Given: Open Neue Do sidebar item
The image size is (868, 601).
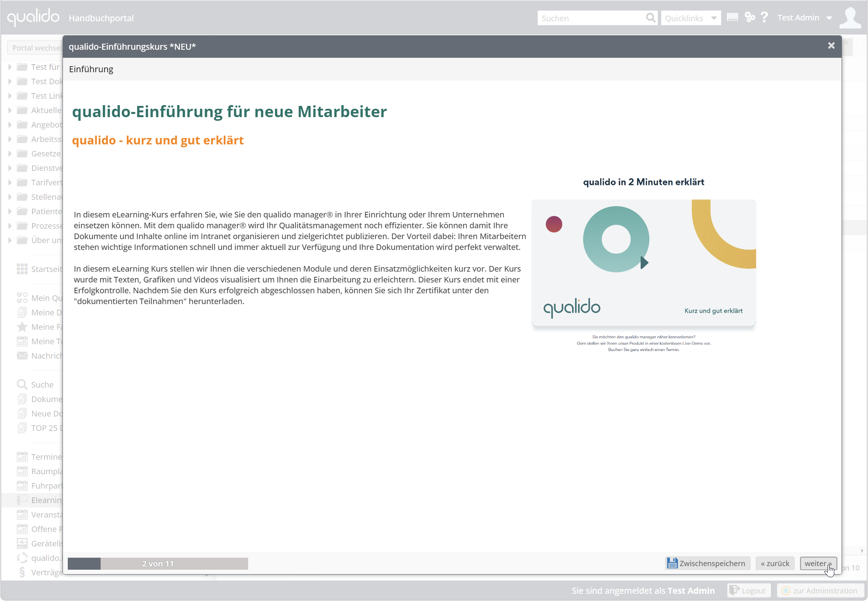Looking at the screenshot, I should click(40, 414).
